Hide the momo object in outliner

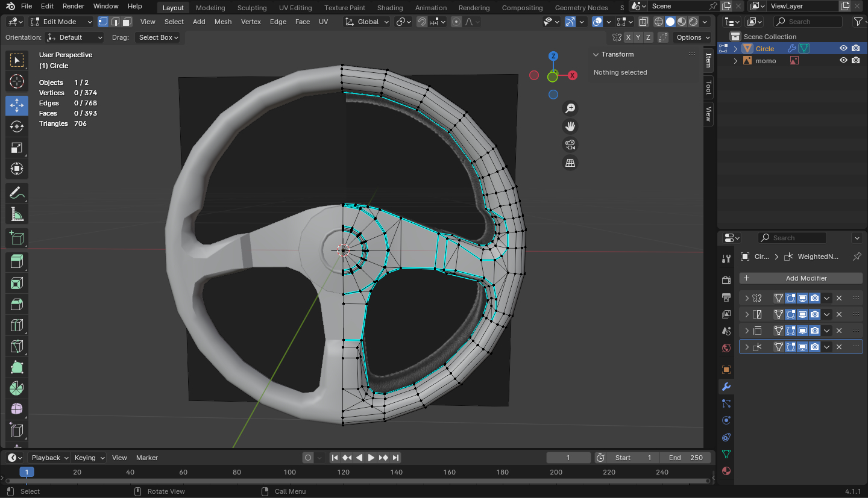click(x=843, y=61)
